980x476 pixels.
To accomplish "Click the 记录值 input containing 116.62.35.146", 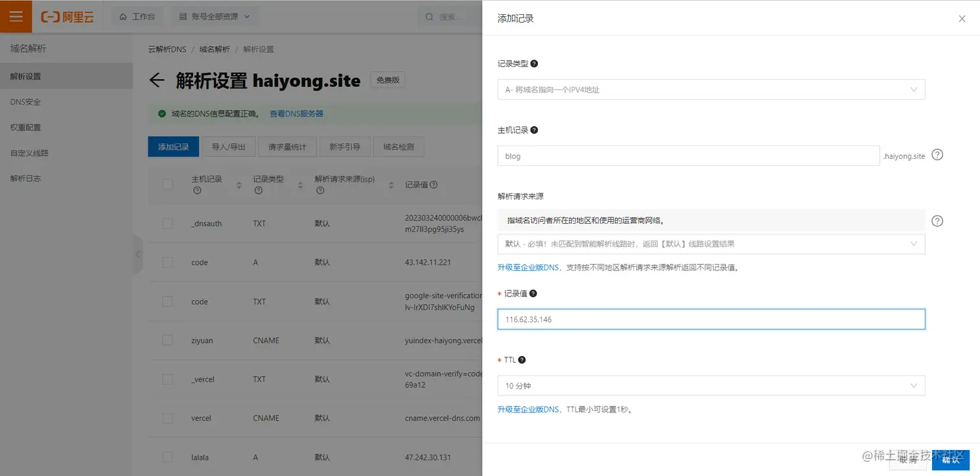I will (x=710, y=318).
